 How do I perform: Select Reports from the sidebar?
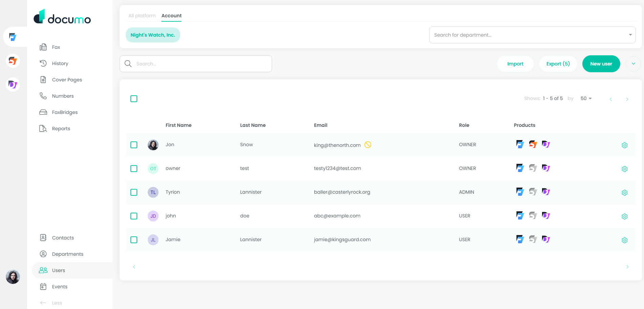pos(61,128)
